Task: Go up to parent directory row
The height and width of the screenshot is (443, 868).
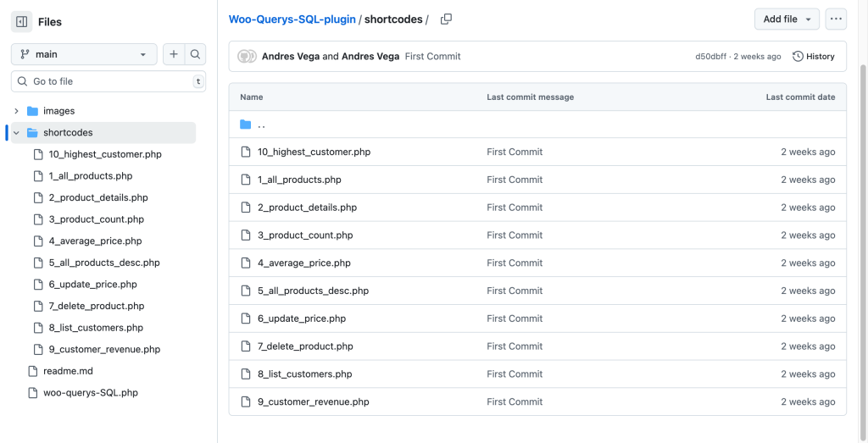Action: [x=537, y=125]
